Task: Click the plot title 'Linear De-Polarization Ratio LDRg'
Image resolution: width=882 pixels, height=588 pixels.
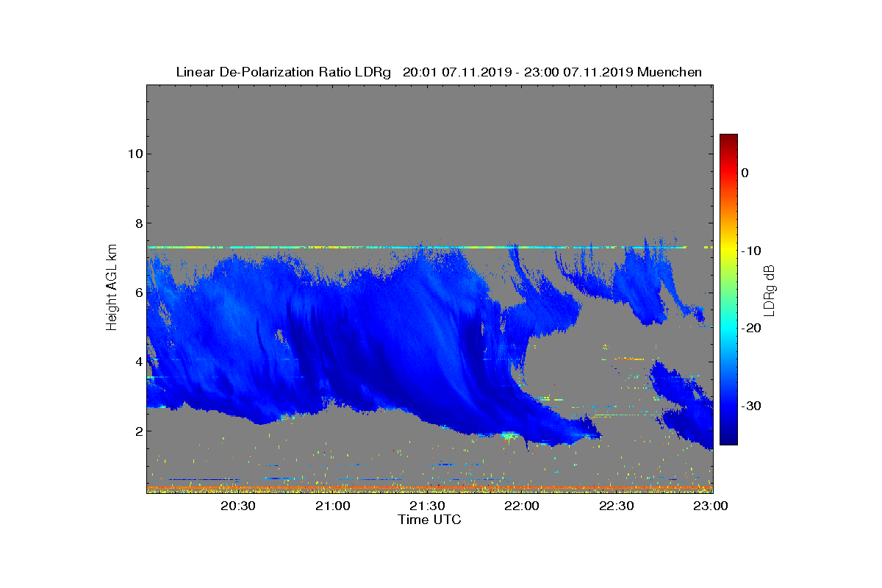Action: click(x=284, y=72)
